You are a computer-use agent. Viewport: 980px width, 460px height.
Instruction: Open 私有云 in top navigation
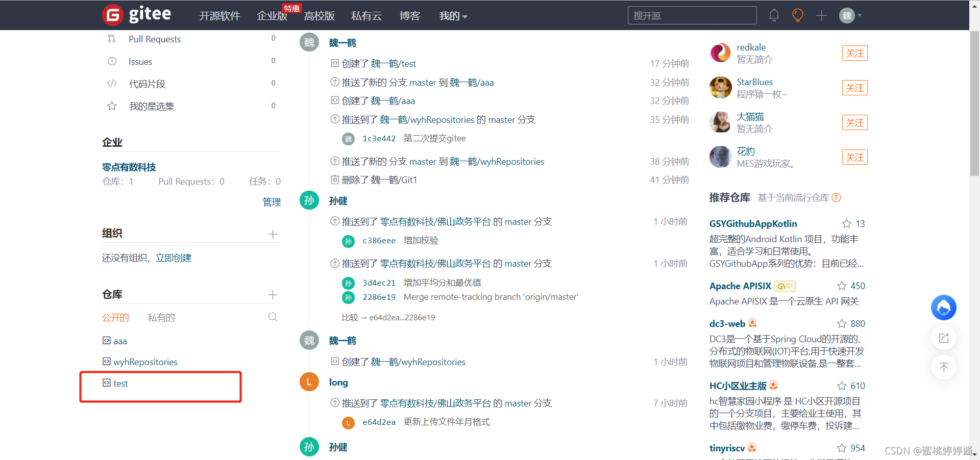coord(366,16)
